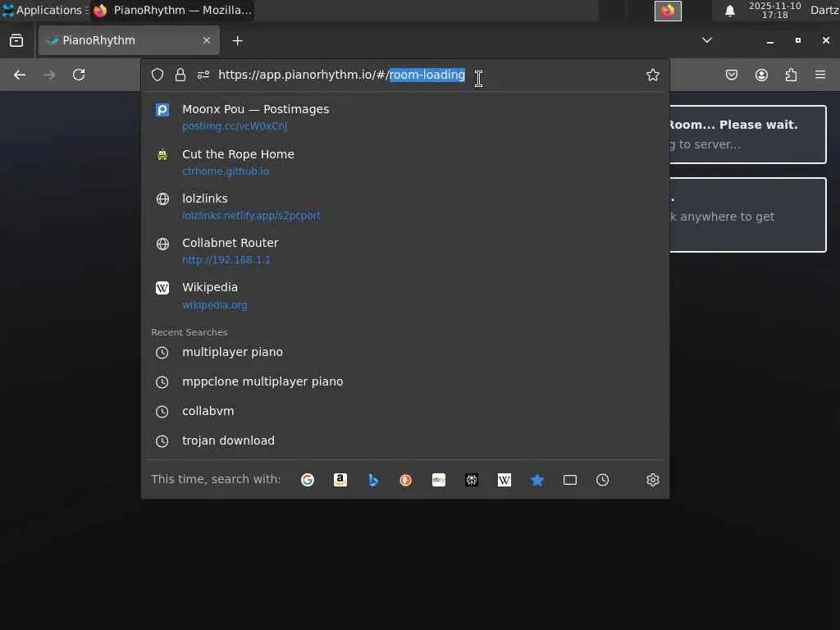Go forward to the next page
This screenshot has width=840, height=630.
48,75
